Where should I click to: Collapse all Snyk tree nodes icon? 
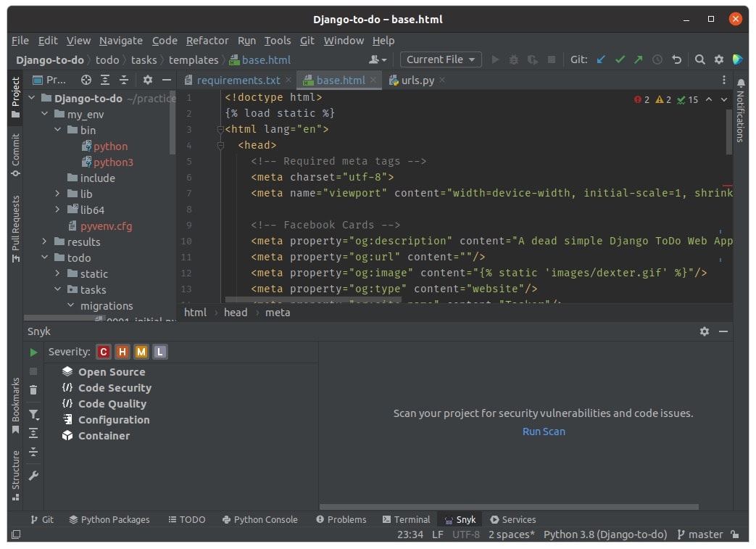point(33,452)
